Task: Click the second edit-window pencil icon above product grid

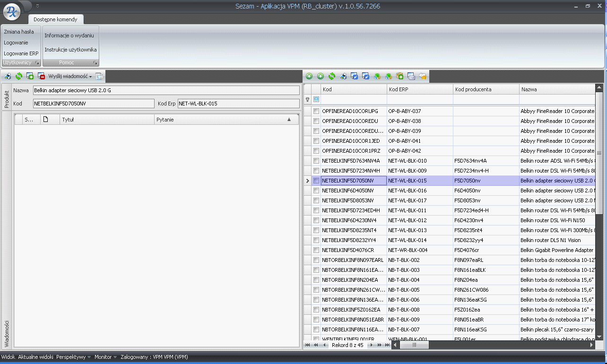Action: (366, 76)
